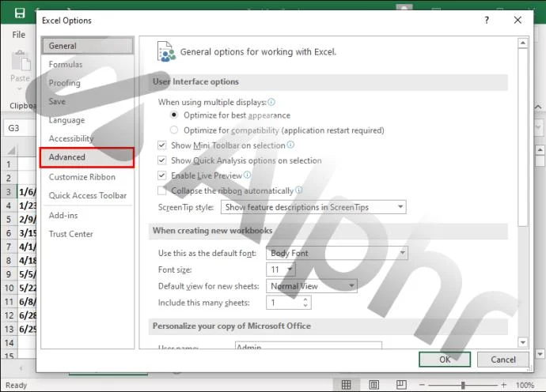This screenshot has height=392, width=546.
Task: Toggle Show Quick Analysis options checkbox
Action: (x=162, y=160)
